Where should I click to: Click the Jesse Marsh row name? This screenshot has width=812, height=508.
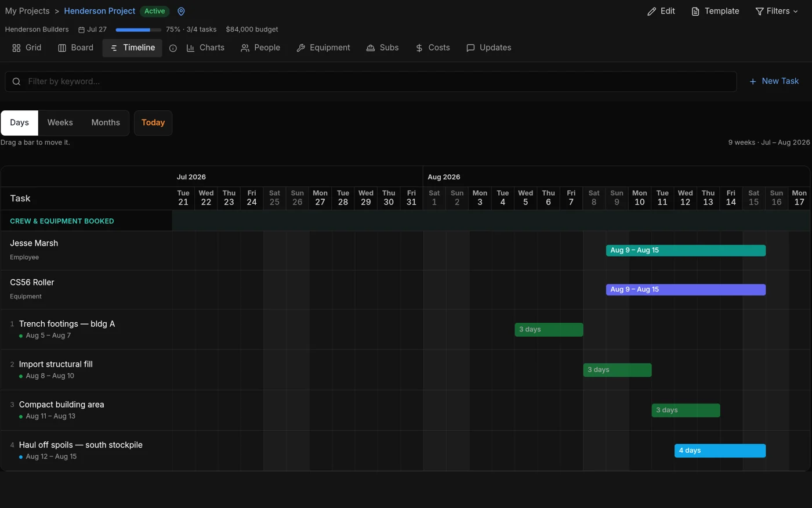34,243
